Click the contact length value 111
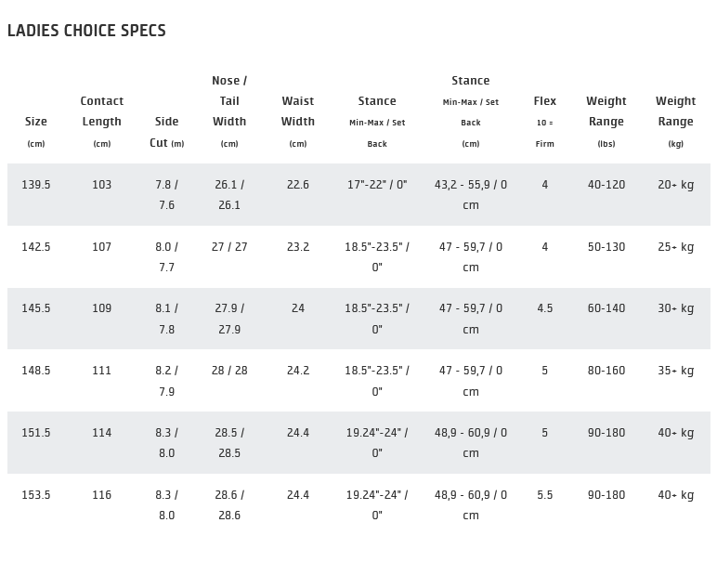 point(102,371)
